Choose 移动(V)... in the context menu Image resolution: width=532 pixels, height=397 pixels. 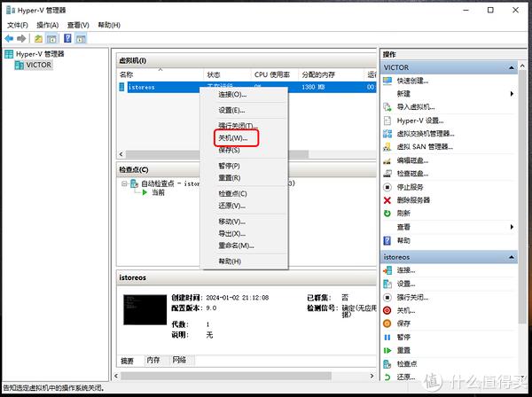245,222
